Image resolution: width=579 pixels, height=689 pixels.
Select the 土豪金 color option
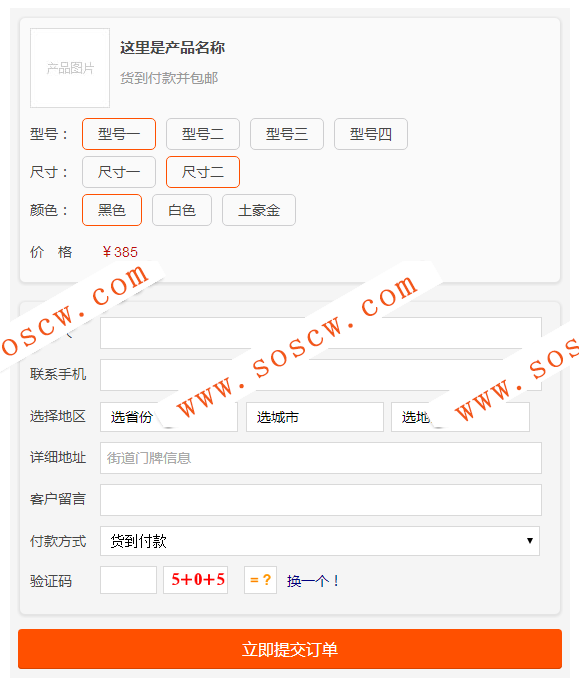259,210
